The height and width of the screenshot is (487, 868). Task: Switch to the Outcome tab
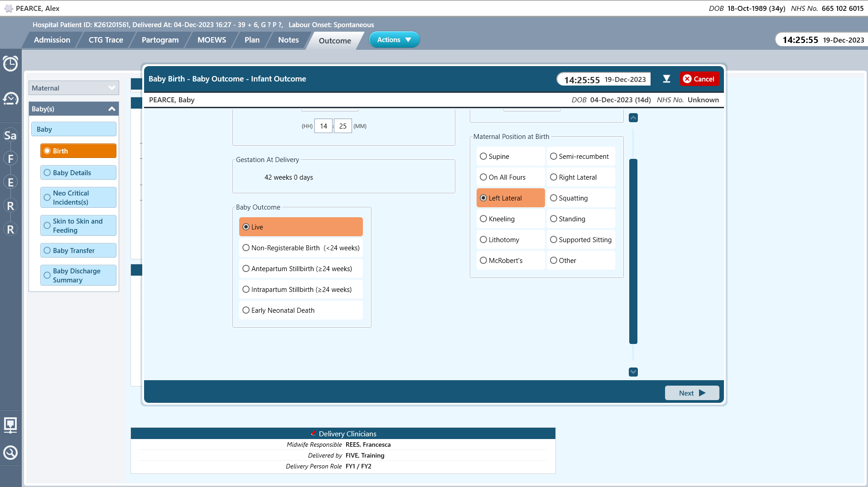[x=335, y=40]
